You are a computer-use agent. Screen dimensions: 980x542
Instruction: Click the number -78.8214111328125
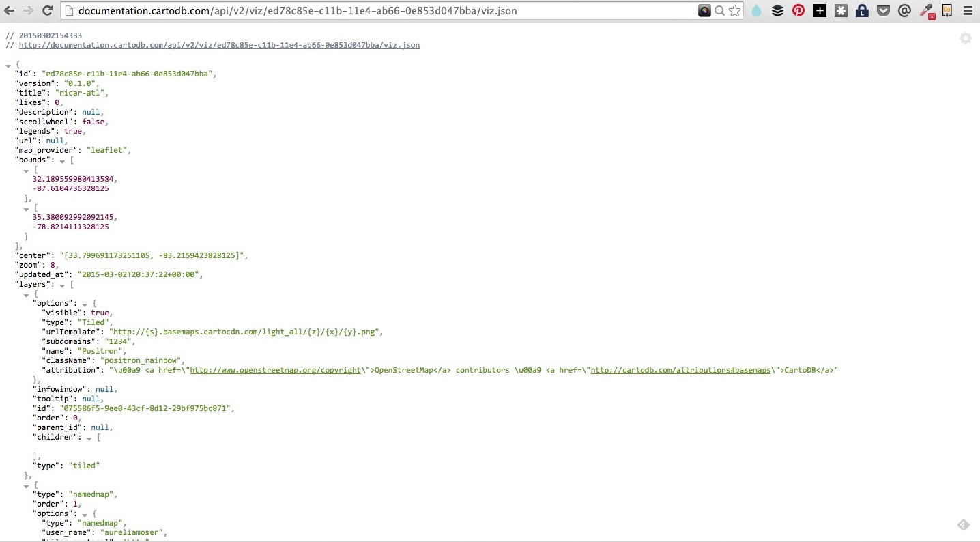tap(71, 227)
